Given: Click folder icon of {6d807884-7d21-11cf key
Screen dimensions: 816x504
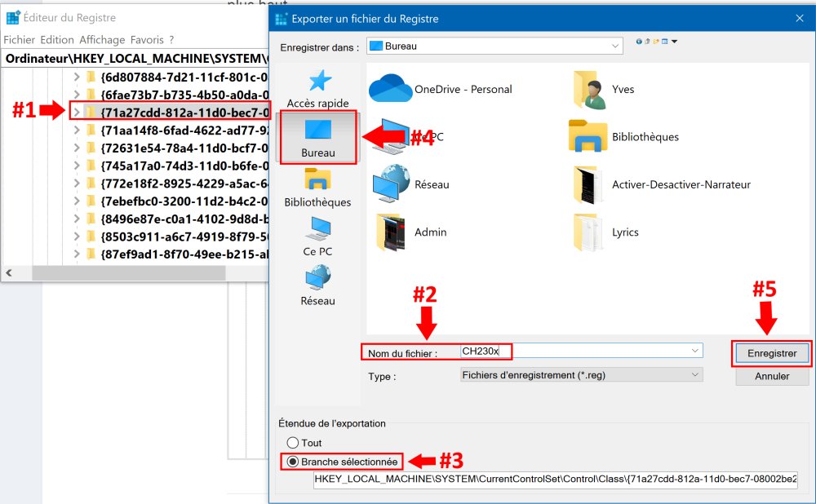Looking at the screenshot, I should click(x=91, y=77).
